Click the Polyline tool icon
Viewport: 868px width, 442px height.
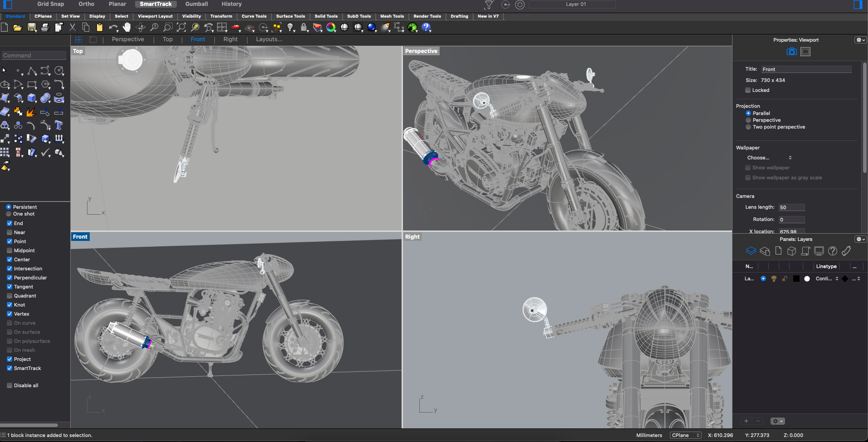point(32,71)
